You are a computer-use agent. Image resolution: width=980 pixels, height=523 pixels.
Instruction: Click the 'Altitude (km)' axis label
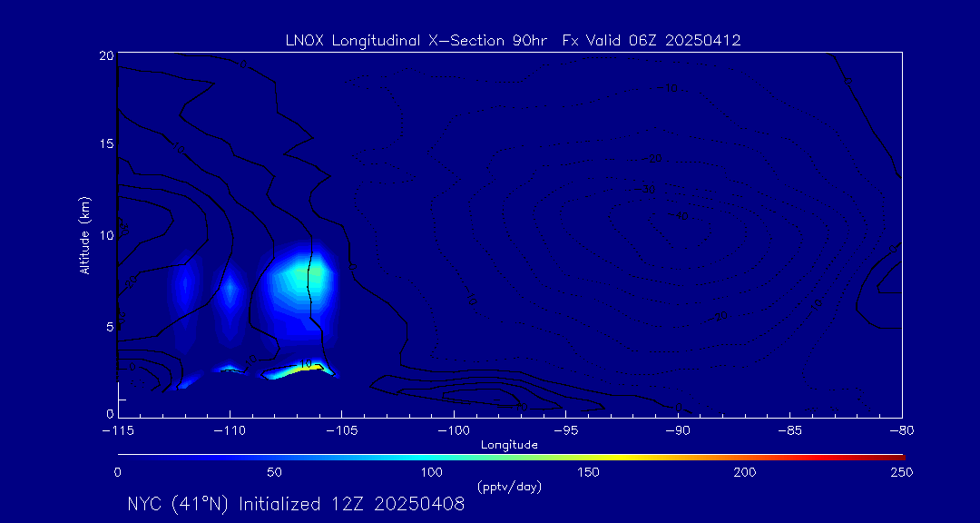pos(84,235)
